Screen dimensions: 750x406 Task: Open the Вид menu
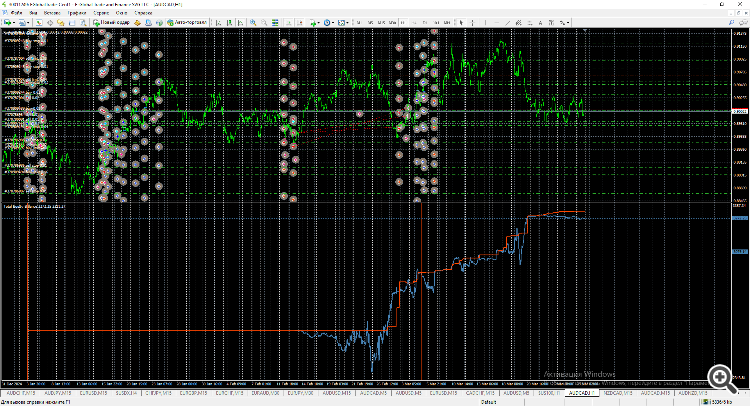pos(33,13)
